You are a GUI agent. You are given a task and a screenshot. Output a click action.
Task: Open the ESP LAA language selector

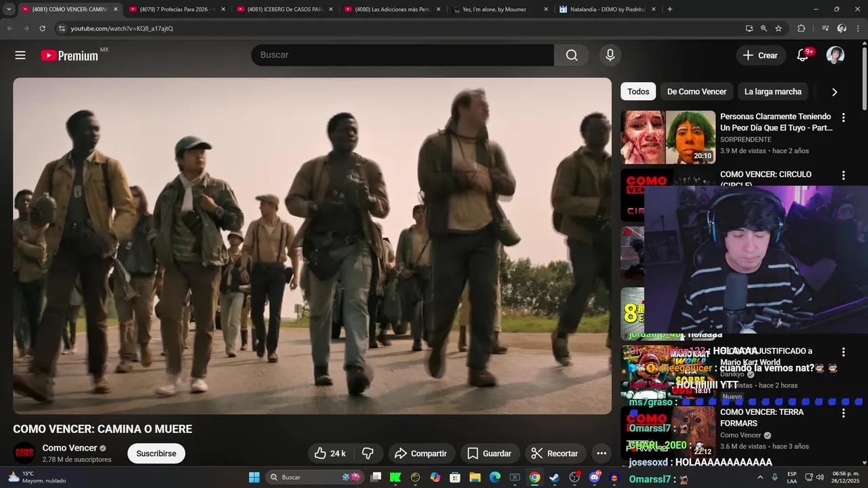click(x=791, y=477)
